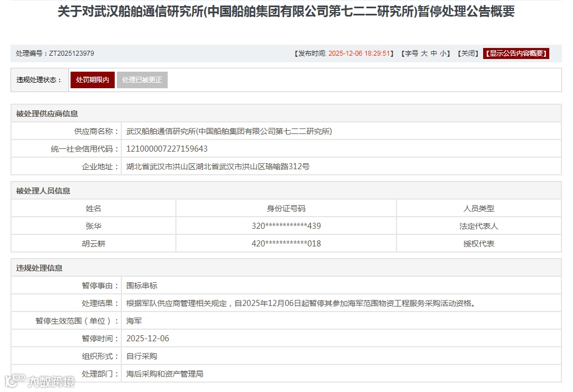Click the 关闭 link
573x392 pixels.
tap(468, 53)
